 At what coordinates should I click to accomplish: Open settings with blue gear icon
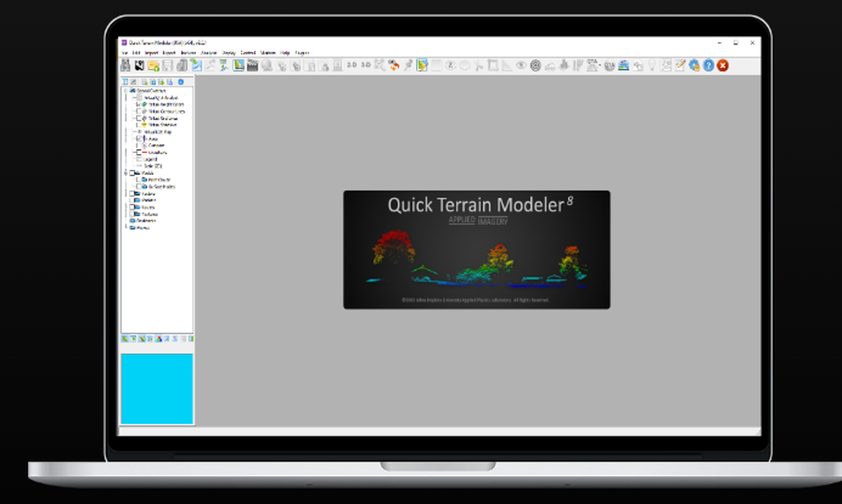point(695,66)
